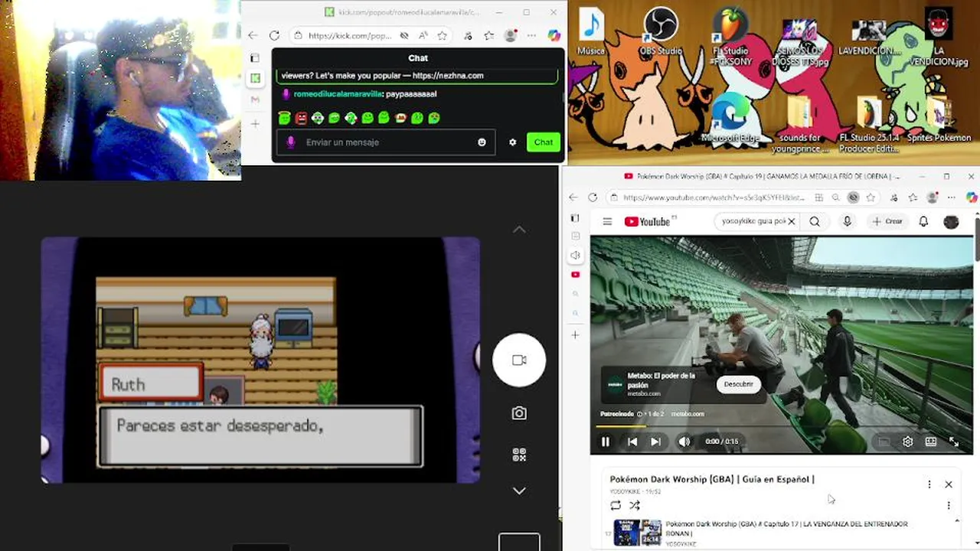Click the Crear button on YouTube
The width and height of the screenshot is (980, 551).
point(887,221)
